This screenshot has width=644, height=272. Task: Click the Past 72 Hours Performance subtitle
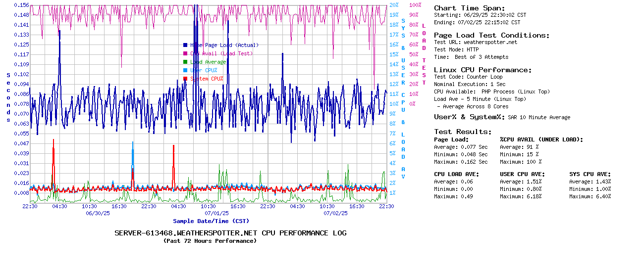pos(210,241)
